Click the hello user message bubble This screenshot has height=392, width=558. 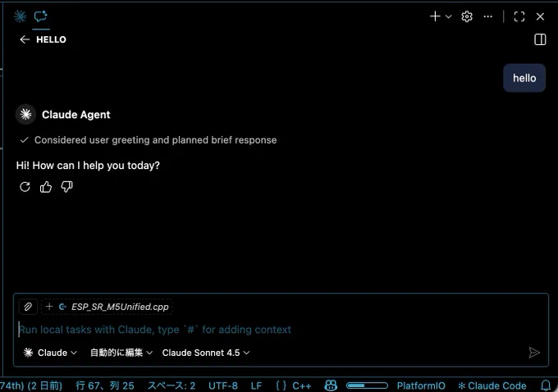coord(524,78)
